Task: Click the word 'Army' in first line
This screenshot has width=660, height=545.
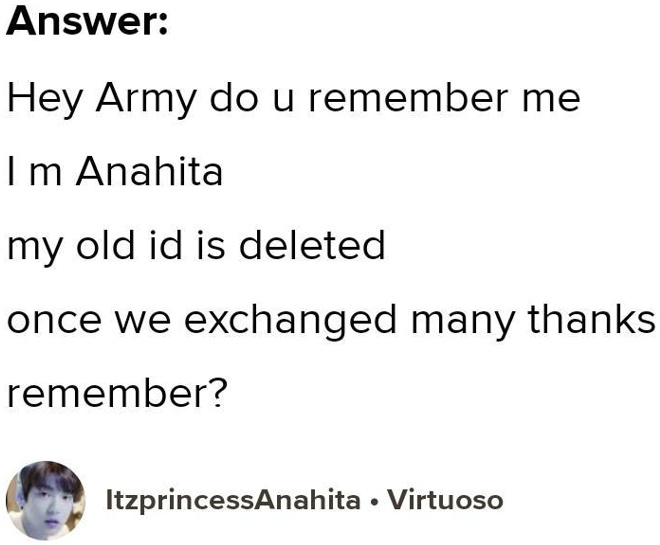Action: [x=146, y=101]
